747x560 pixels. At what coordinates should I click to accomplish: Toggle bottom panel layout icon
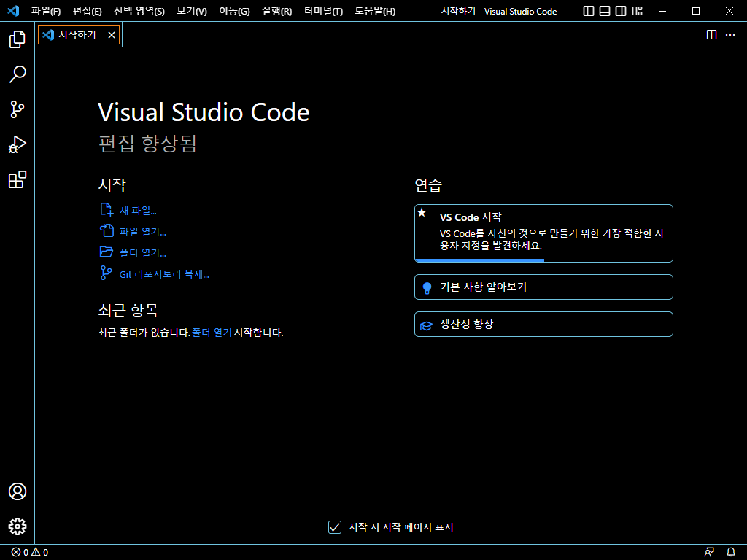click(605, 11)
